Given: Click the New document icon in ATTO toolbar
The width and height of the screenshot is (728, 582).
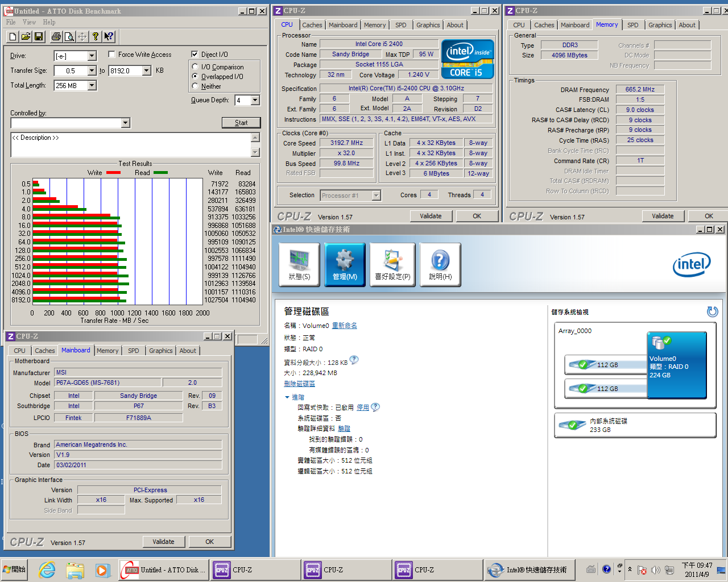Looking at the screenshot, I should 13,36.
